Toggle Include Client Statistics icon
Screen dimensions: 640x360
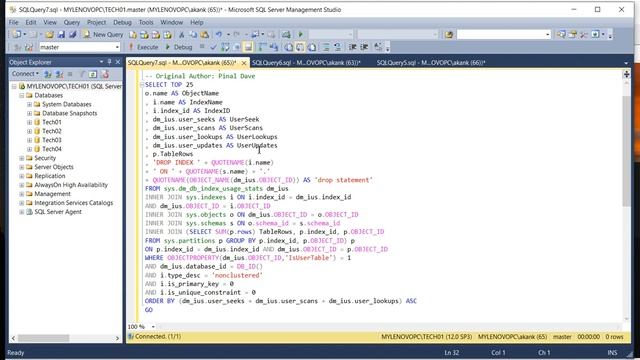[x=274, y=47]
